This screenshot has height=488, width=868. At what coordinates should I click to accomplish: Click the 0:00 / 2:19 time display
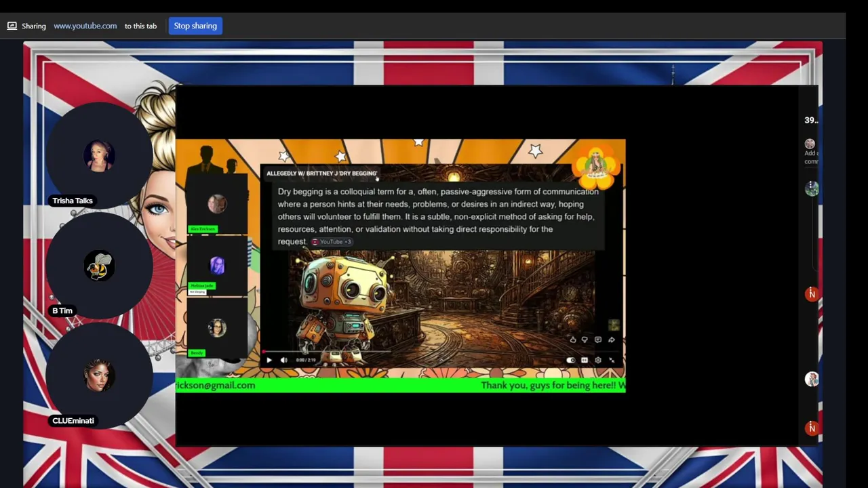tap(306, 360)
